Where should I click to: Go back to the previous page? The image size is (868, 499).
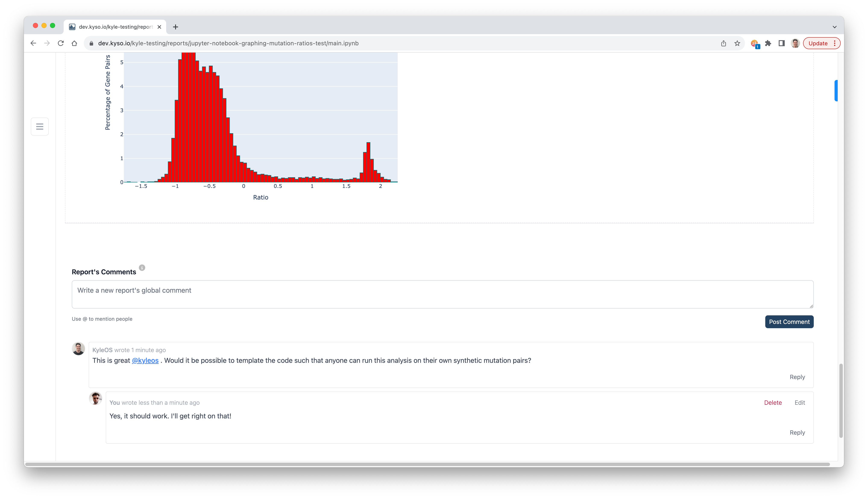point(33,43)
